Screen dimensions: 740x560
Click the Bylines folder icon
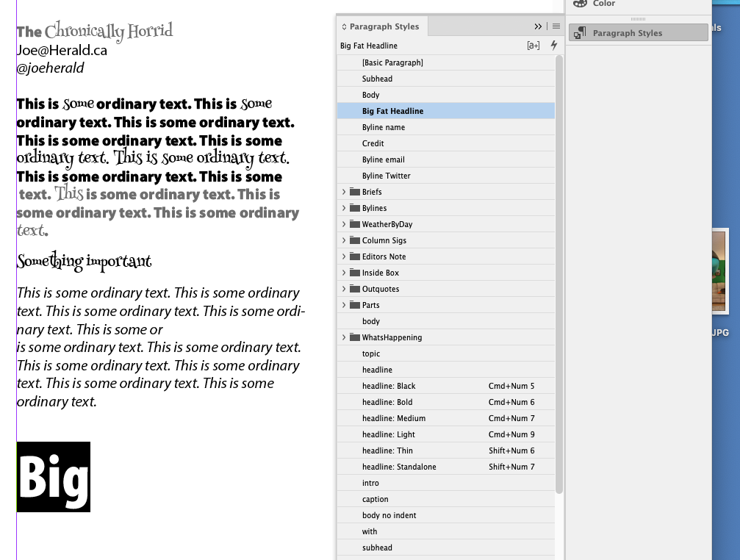(x=355, y=208)
